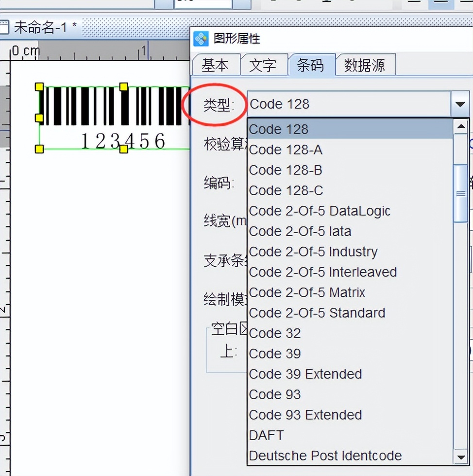
Task: Choose Code 39 barcode type
Action: pyautogui.click(x=350, y=354)
